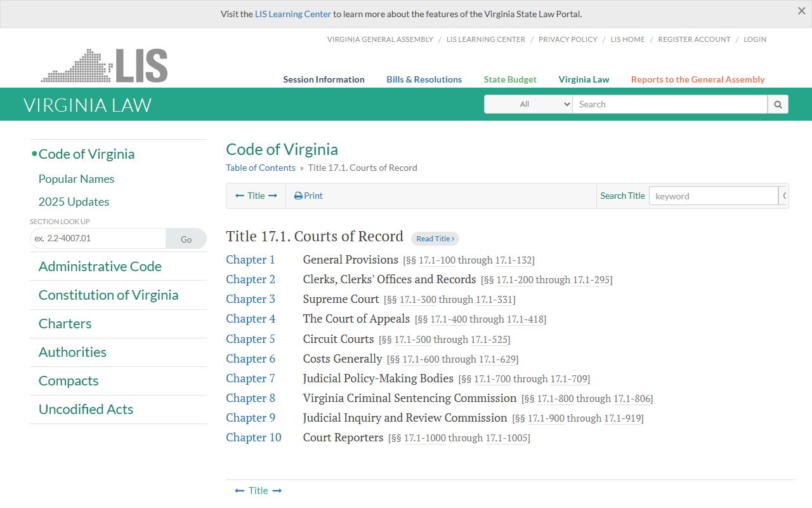Click Register Account link
The width and height of the screenshot is (812, 508).
pos(694,39)
